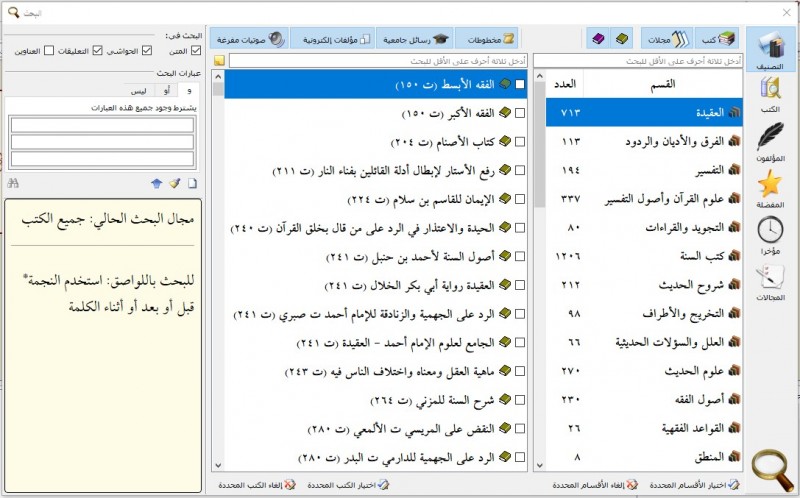Click اختيار الكتب المحددة button
Image resolution: width=800 pixels, height=498 pixels.
[x=348, y=485]
